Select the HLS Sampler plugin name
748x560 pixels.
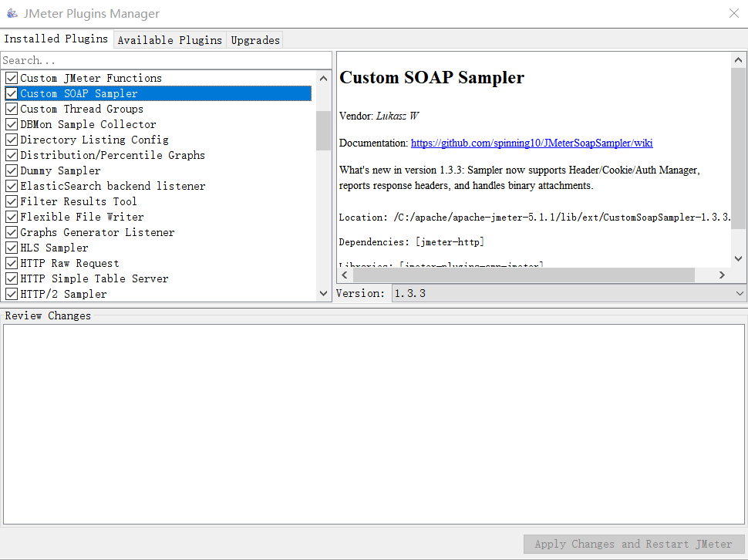[55, 248]
